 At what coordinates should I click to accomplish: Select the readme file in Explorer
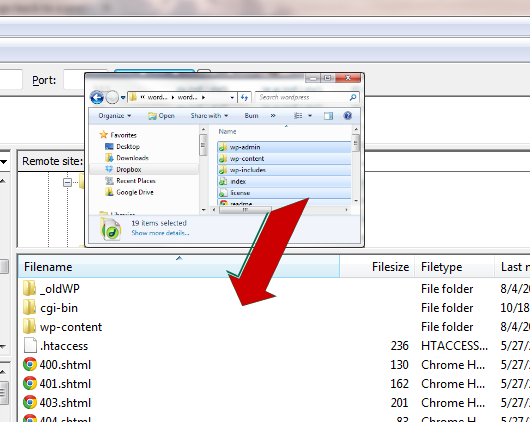284,203
